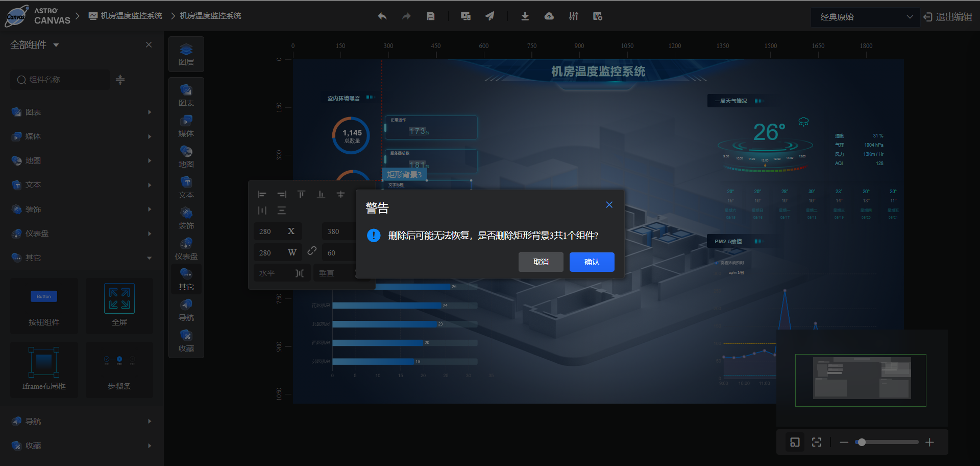
Task: Click 退出编辑 to exit editing
Action: pos(948,17)
